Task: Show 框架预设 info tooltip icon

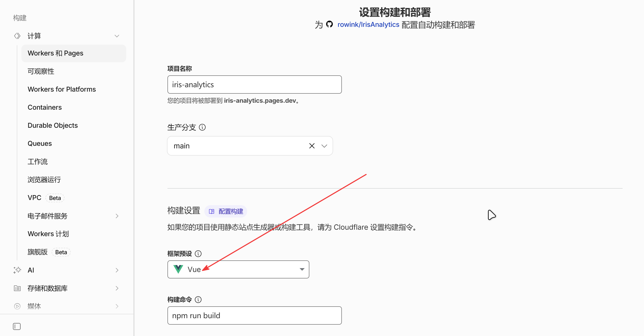Action: coord(198,254)
